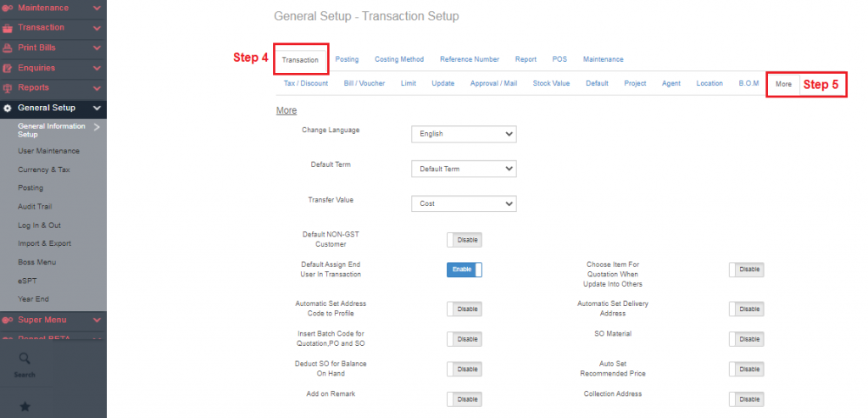Disable Default Assign End User In Transaction
Image resolution: width=868 pixels, height=418 pixels.
(x=464, y=270)
